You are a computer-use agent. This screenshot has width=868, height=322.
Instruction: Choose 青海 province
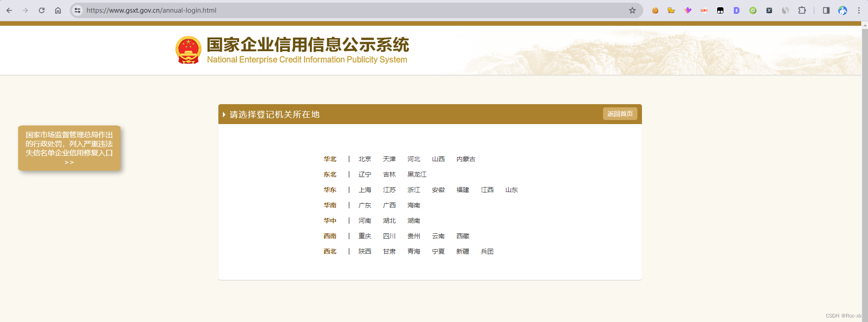[414, 251]
